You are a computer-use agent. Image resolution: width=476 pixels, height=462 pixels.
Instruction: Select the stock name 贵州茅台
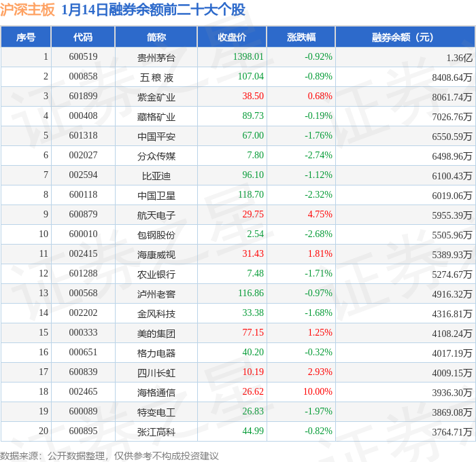tap(156, 58)
